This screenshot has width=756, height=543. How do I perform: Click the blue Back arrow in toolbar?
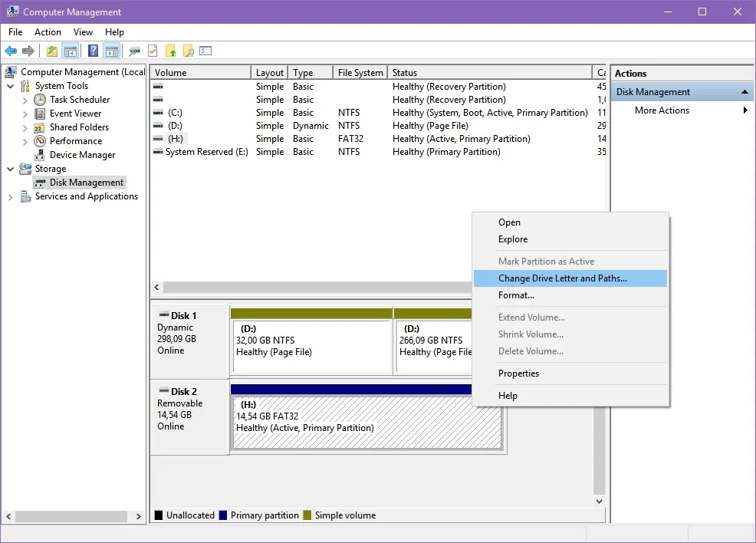click(11, 51)
